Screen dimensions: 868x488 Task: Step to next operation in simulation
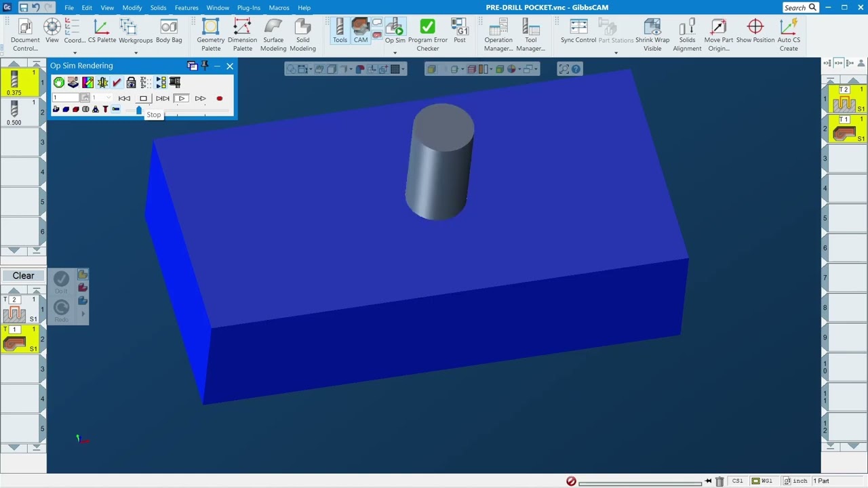tap(162, 98)
